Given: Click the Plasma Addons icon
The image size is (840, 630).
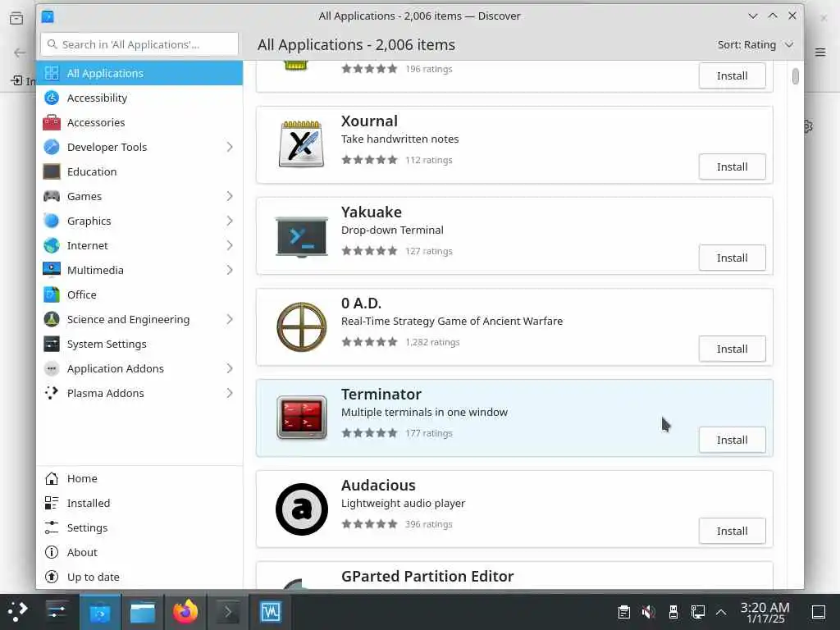Looking at the screenshot, I should (x=52, y=393).
